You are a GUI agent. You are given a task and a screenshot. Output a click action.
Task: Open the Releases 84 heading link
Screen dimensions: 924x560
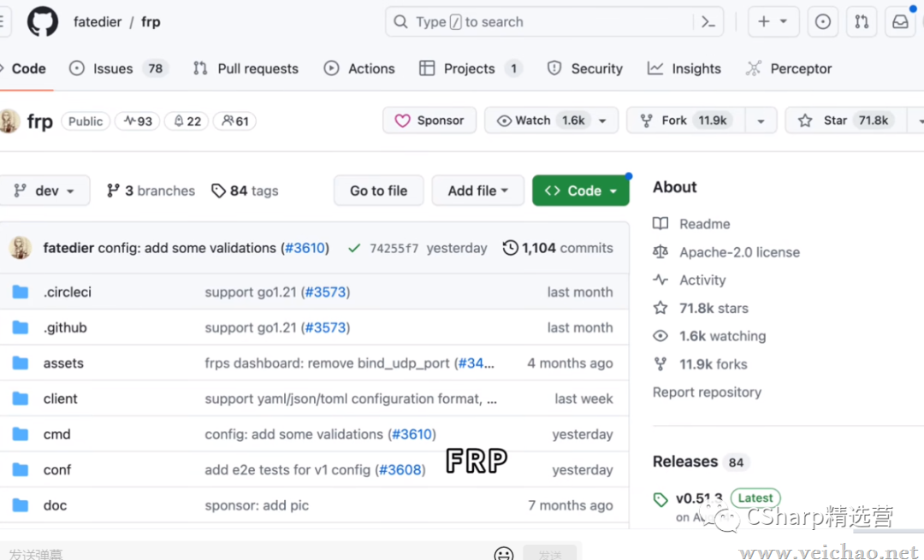[700, 462]
